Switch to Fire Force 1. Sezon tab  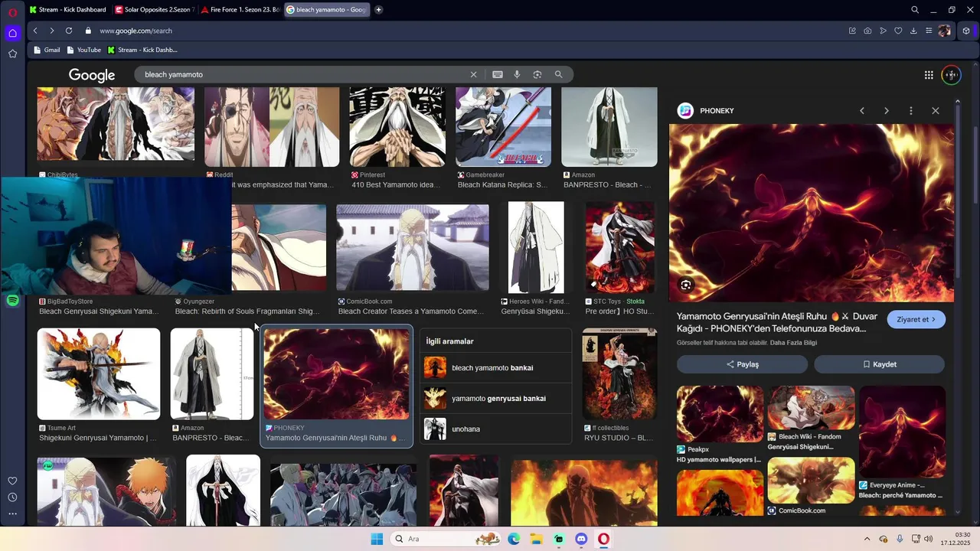point(240,10)
